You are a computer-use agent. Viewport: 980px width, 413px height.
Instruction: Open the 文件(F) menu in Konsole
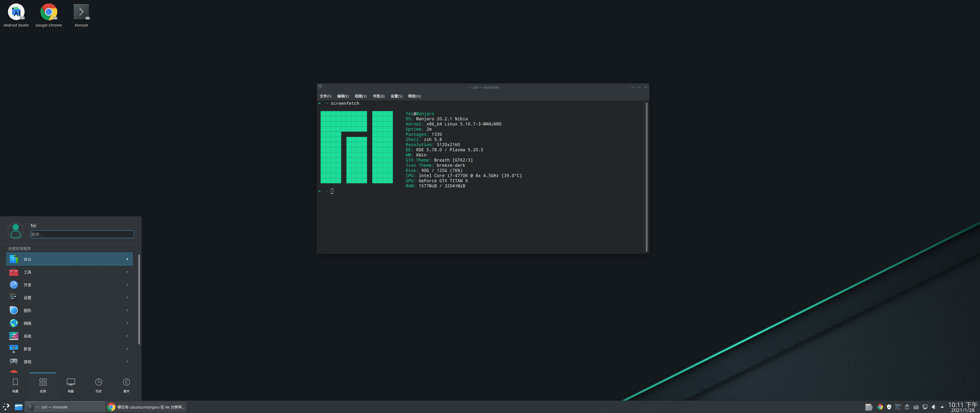(325, 96)
